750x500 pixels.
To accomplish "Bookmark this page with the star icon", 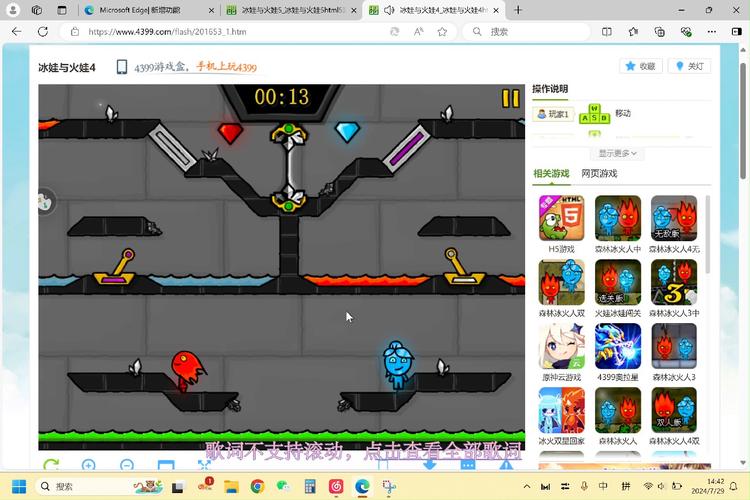I will (442, 31).
